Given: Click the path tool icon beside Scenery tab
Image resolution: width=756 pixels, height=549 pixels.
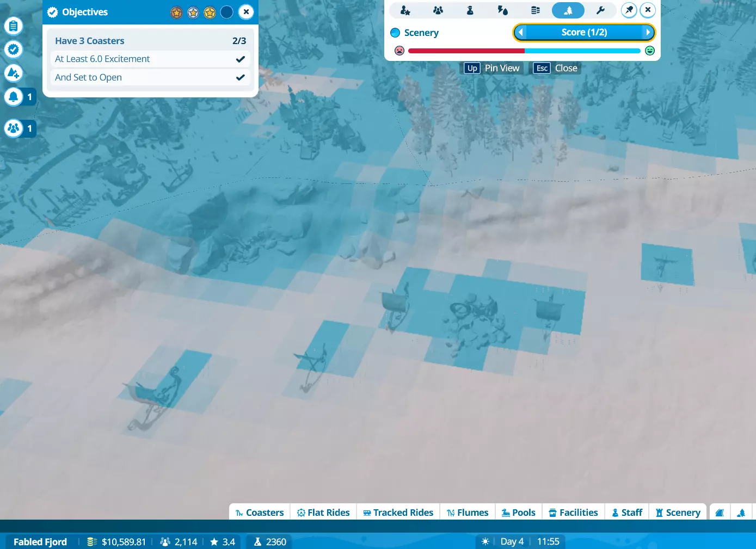Looking at the screenshot, I should pyautogui.click(x=720, y=513).
